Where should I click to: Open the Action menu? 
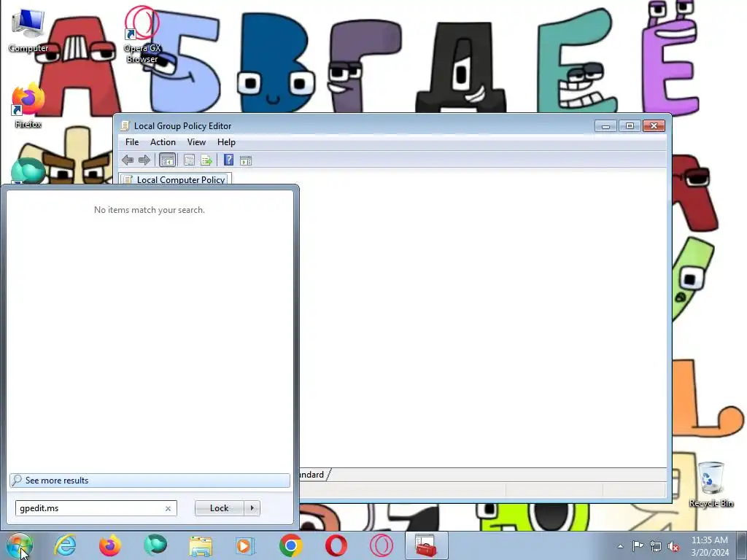[x=163, y=142]
